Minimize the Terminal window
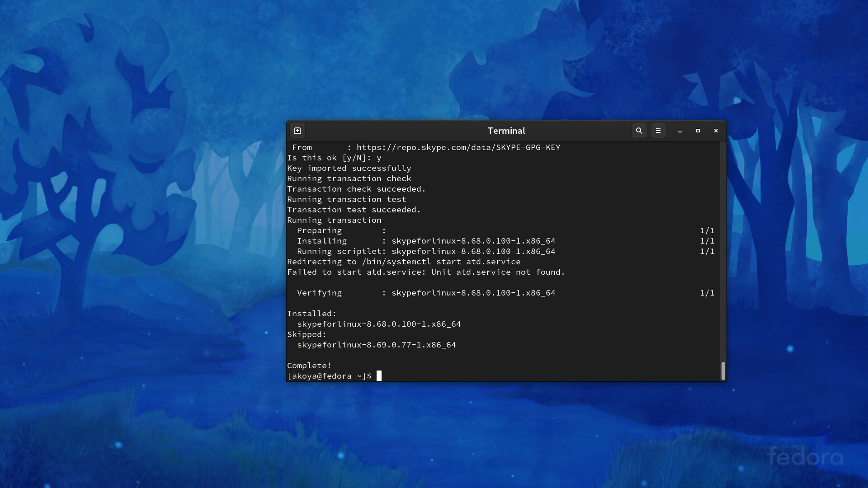 click(679, 131)
